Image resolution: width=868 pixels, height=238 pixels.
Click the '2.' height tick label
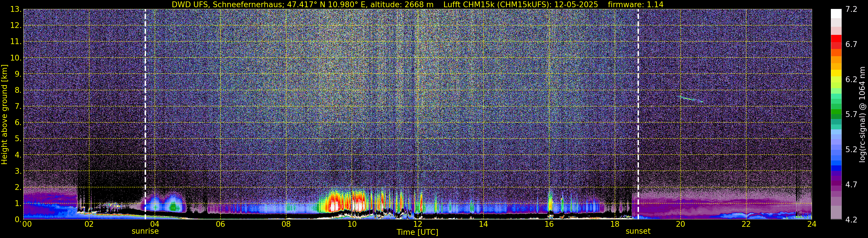coord(18,187)
